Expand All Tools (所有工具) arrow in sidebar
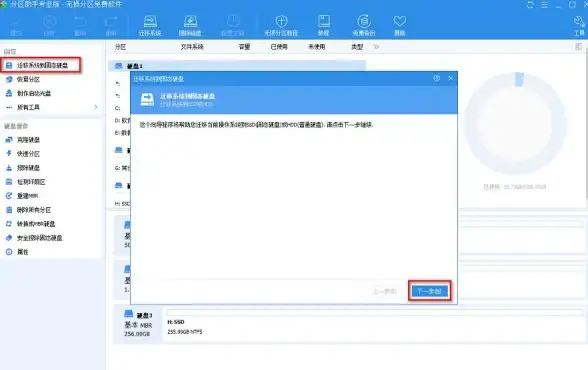 [96, 107]
